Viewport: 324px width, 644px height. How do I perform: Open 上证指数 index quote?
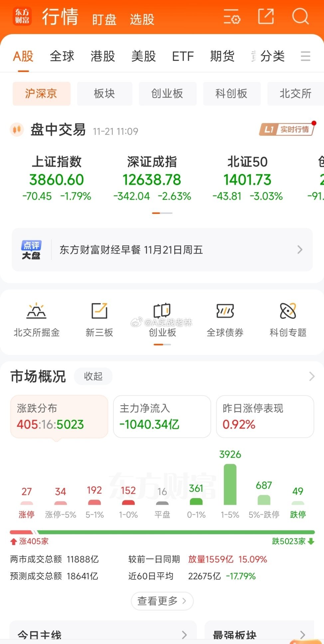coord(57,179)
